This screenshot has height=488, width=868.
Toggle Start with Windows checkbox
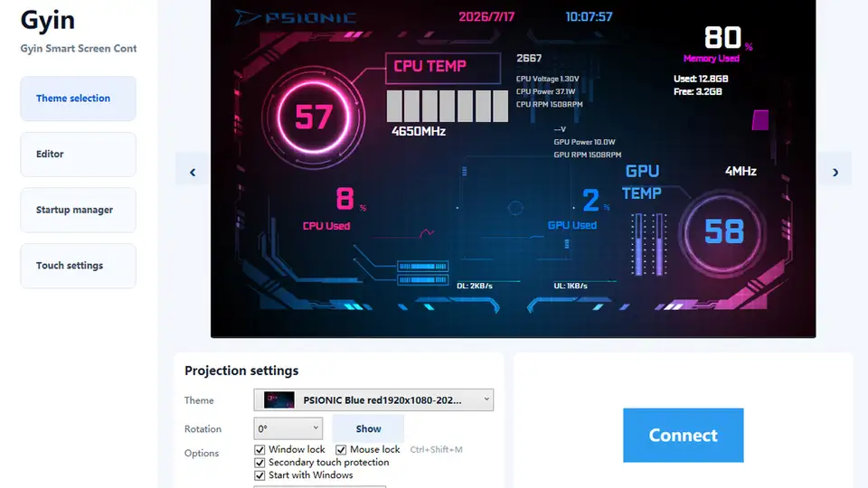point(259,475)
